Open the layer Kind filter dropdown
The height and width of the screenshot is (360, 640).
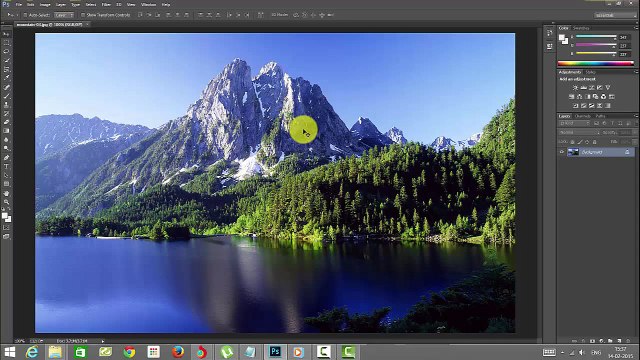[574, 123]
